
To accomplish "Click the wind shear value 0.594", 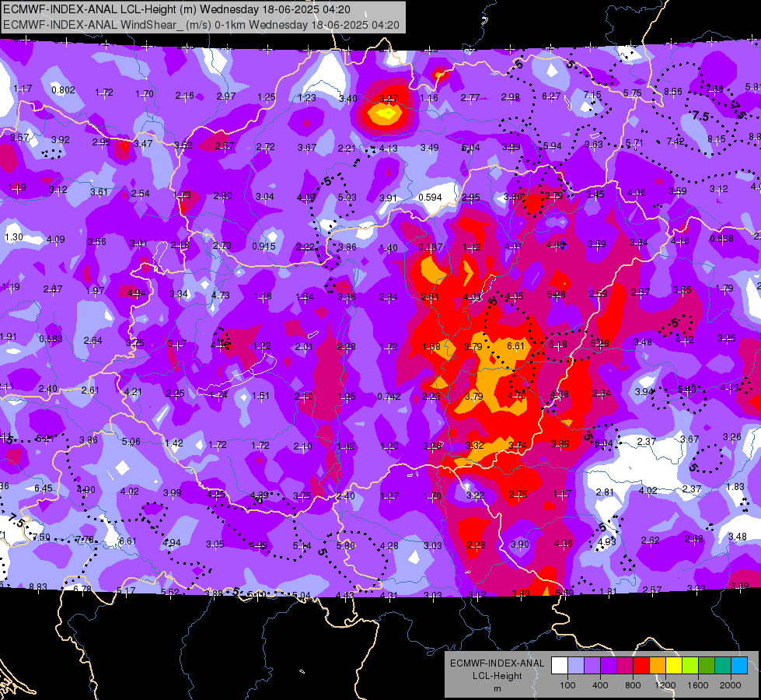I will 430,198.
